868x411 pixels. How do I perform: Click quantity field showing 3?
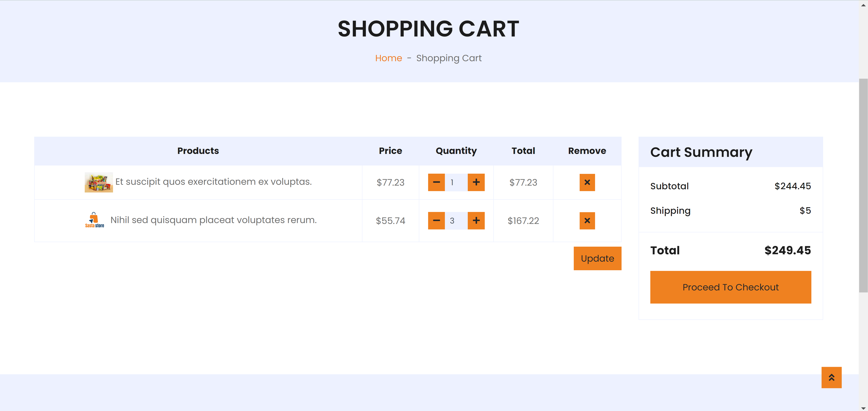456,221
